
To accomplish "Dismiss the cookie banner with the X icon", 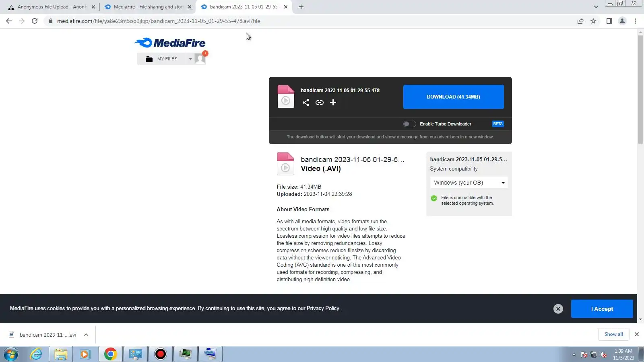I will point(558,309).
